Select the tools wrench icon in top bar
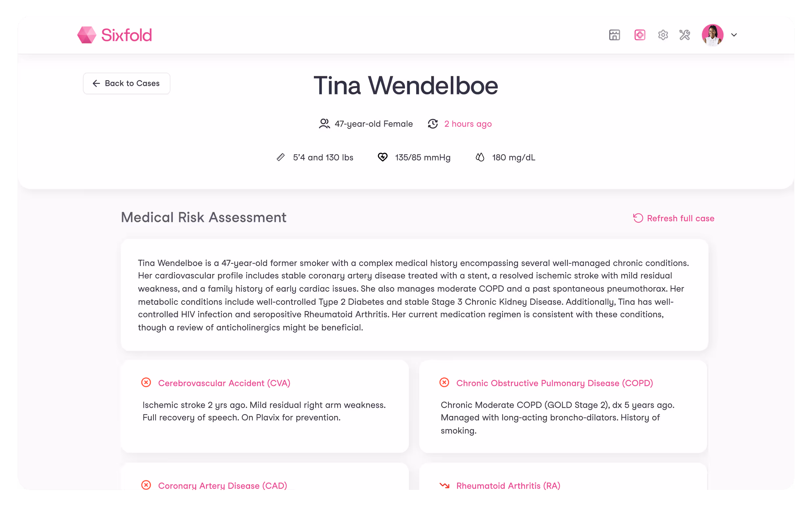The image size is (812, 507). click(684, 35)
